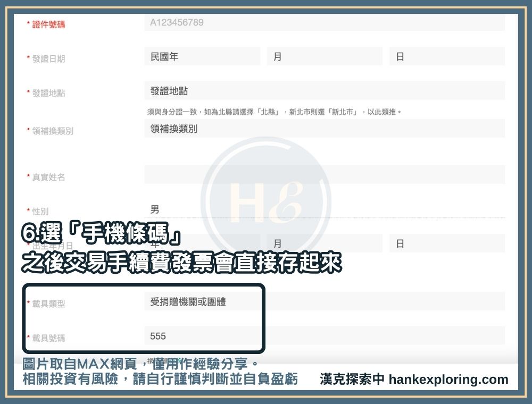532x404 pixels.
Task: Click the 證件號碼 input field
Action: click(x=324, y=23)
